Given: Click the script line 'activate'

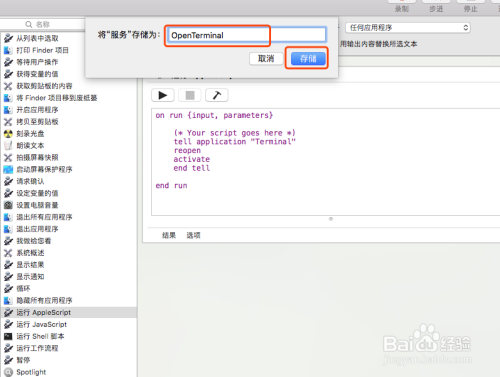Looking at the screenshot, I should pos(192,159).
